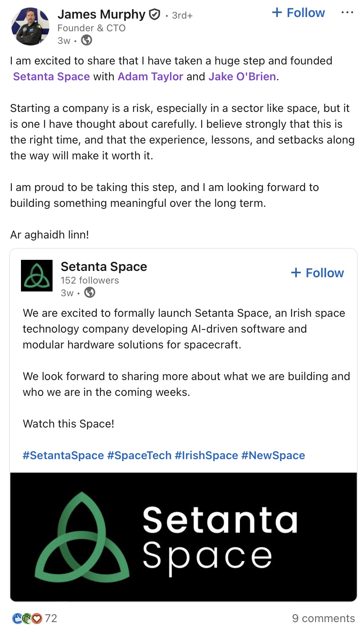Click the Setanta Space company logo icon
This screenshot has width=364, height=630.
pos(37,276)
